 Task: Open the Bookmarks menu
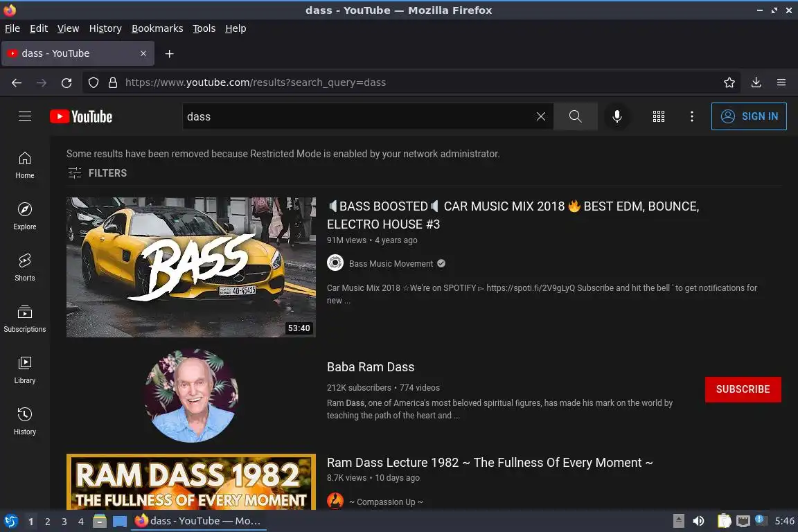[x=157, y=28]
